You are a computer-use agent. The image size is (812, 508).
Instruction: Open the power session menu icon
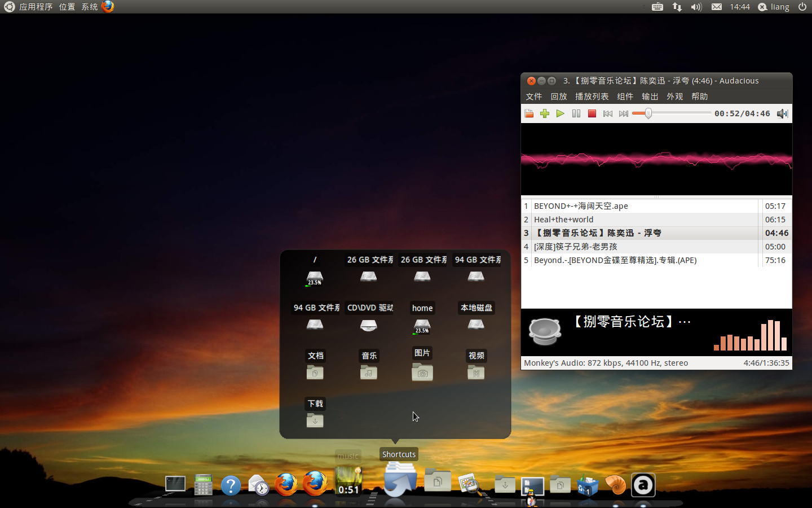pos(802,7)
